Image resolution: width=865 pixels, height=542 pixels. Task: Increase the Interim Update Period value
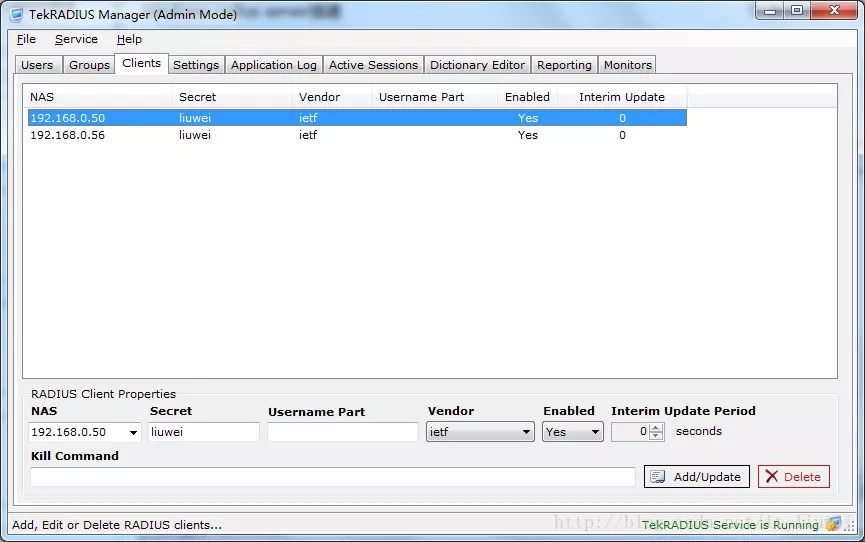(656, 428)
